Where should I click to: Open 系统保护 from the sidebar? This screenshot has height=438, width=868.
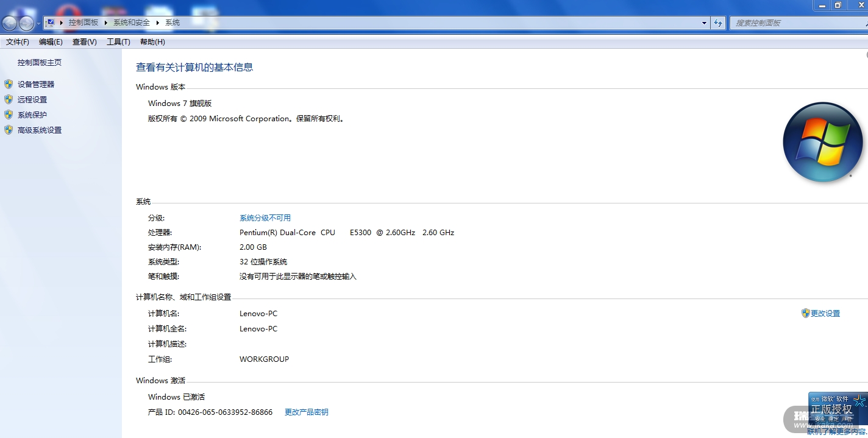coord(32,115)
